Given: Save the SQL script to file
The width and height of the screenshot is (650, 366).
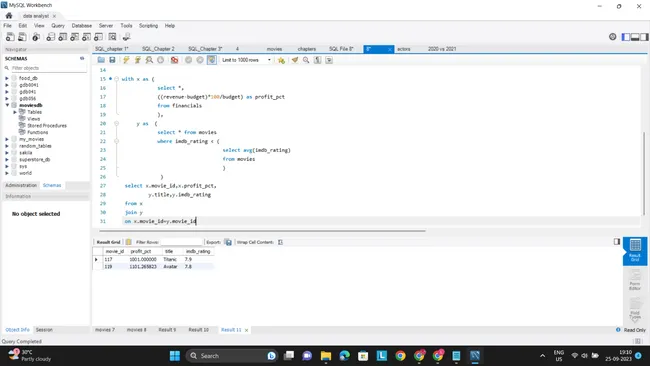Looking at the screenshot, I should click(112, 60).
